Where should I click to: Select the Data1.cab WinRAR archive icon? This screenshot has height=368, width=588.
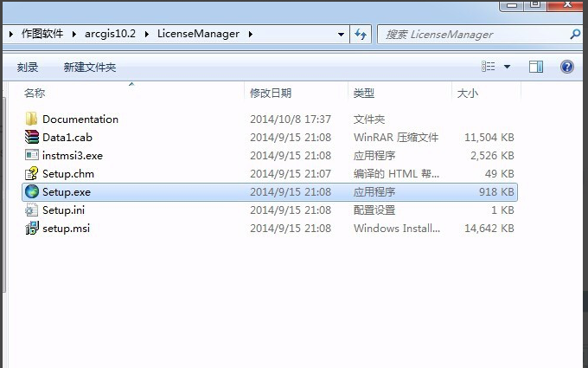tap(31, 137)
